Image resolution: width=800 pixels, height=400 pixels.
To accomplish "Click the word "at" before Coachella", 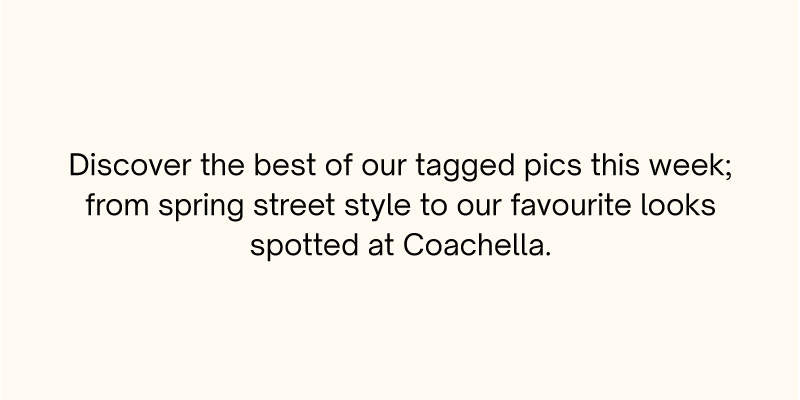I will click(381, 246).
